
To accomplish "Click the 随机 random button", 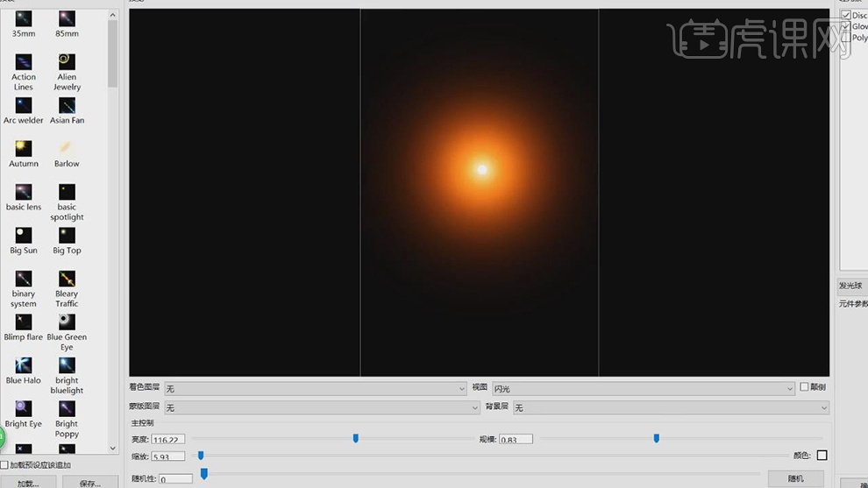I will tap(795, 478).
